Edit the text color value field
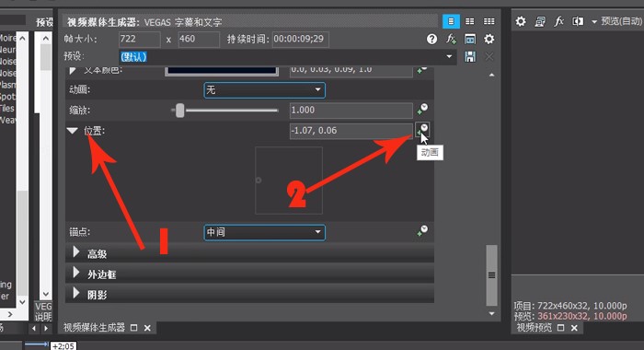Image resolution: width=644 pixels, height=350 pixels. click(351, 71)
